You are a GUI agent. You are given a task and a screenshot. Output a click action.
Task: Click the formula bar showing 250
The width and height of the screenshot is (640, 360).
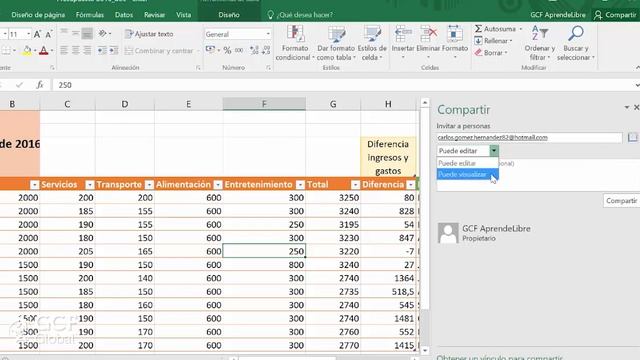343,85
